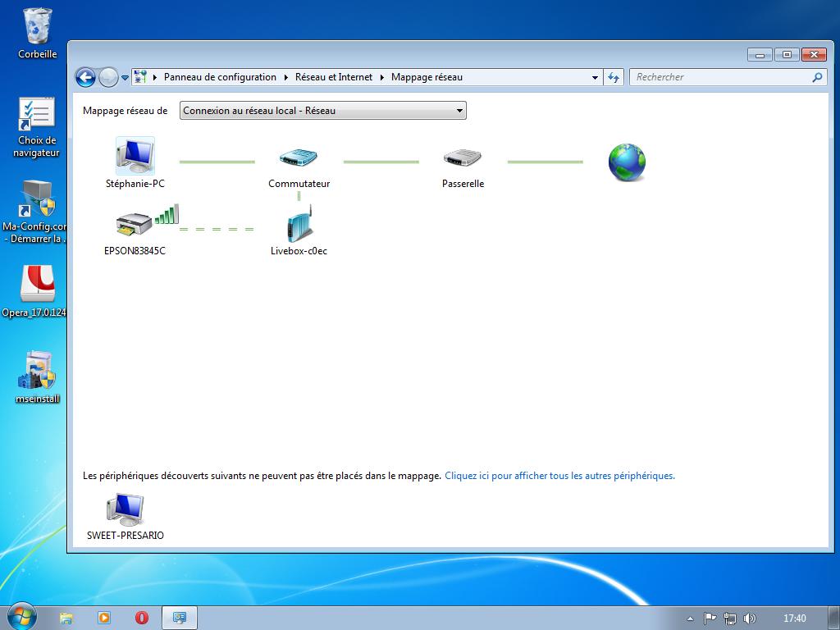Click Show desktop button at taskbar end
The image size is (840, 630).
(834, 619)
